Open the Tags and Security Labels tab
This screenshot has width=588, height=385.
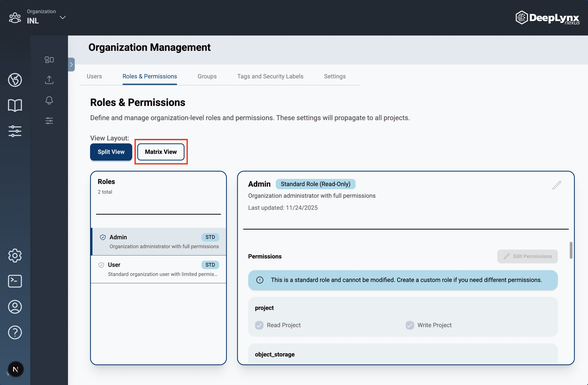tap(270, 76)
